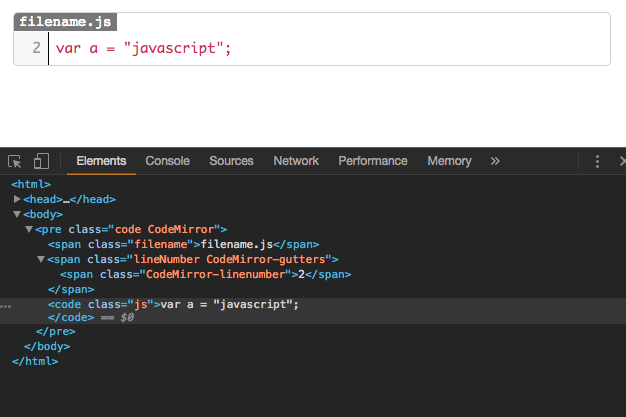This screenshot has height=417, width=626.
Task: Open the Network tab
Action: (x=296, y=161)
